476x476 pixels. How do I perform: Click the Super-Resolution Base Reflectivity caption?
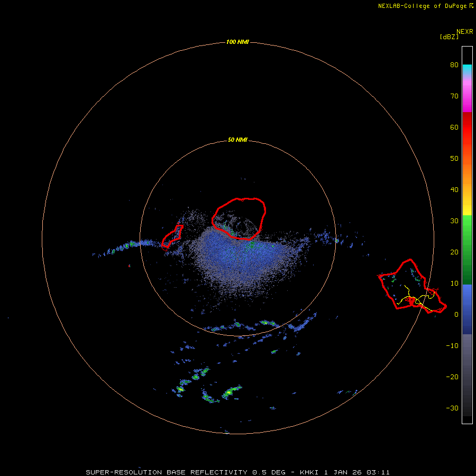[237, 472]
